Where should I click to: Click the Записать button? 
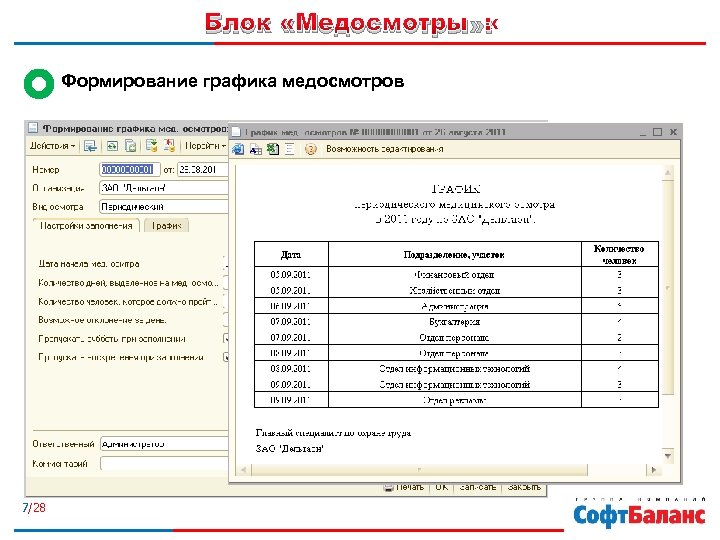[x=478, y=487]
